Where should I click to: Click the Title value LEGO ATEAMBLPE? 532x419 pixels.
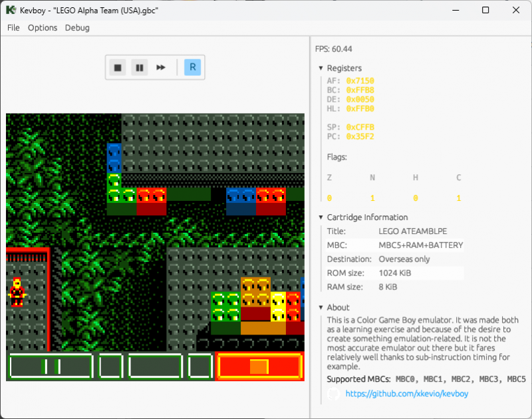point(412,231)
